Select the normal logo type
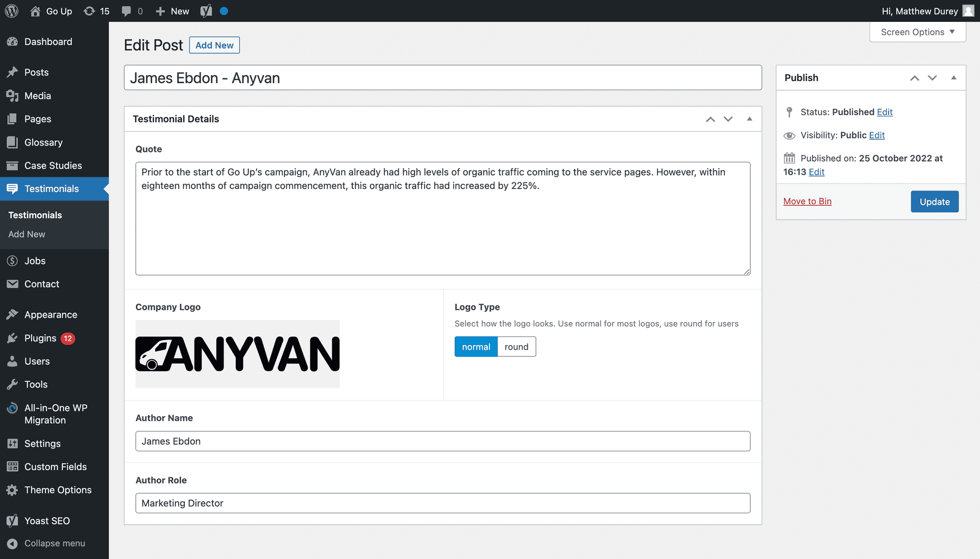The width and height of the screenshot is (980, 559). [x=476, y=347]
